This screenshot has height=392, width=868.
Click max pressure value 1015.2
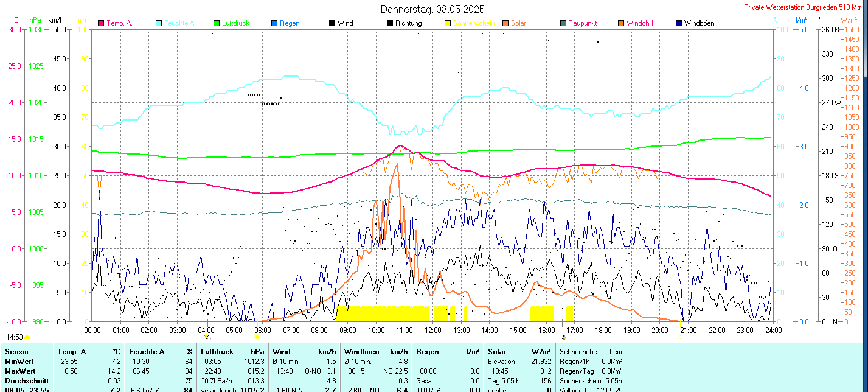coord(254,371)
